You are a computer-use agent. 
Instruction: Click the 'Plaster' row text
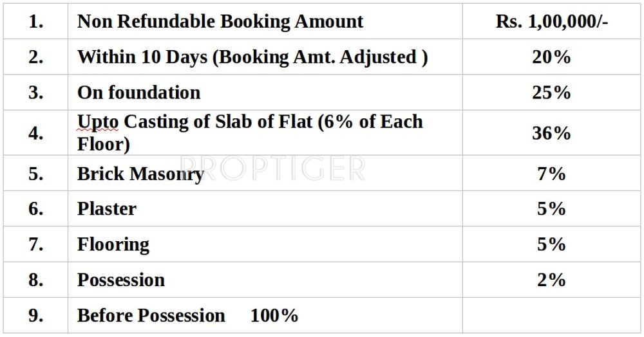pyautogui.click(x=107, y=209)
